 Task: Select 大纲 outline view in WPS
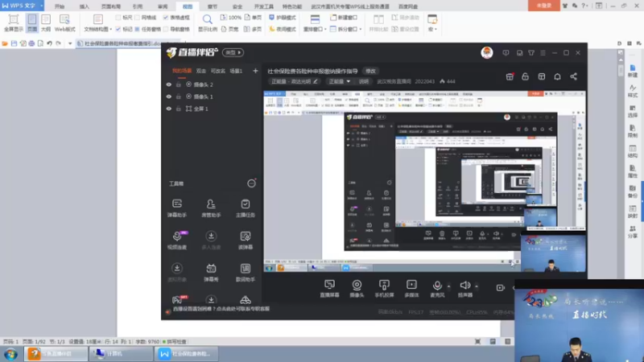[x=46, y=23]
